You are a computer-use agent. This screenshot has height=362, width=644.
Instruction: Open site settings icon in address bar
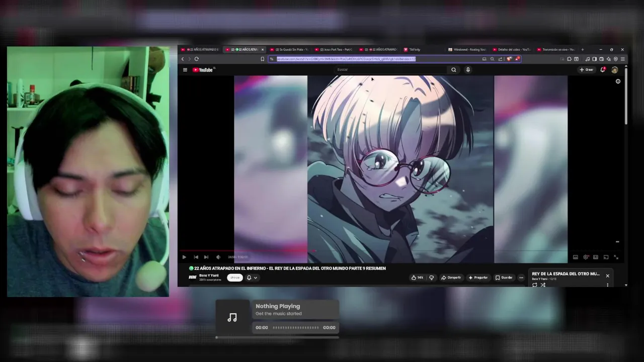click(272, 59)
